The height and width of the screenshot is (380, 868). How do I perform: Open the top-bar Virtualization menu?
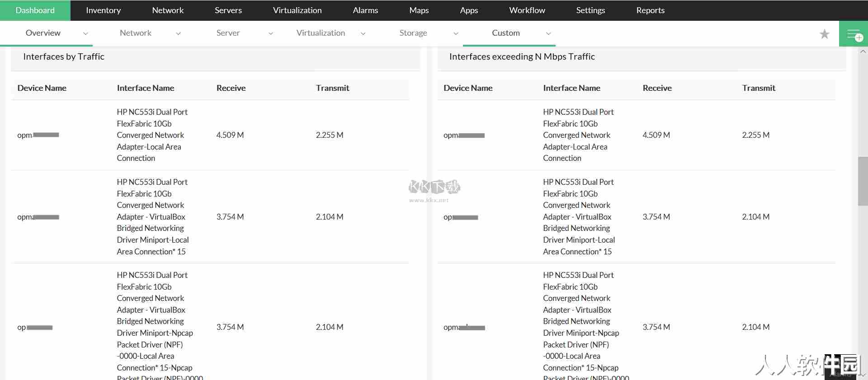(297, 10)
